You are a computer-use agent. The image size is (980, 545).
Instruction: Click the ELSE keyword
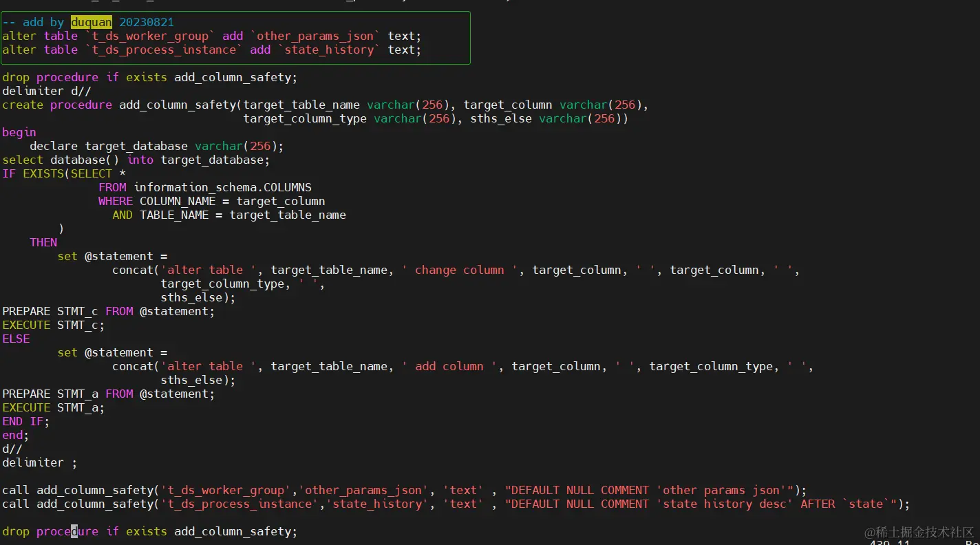(16, 339)
